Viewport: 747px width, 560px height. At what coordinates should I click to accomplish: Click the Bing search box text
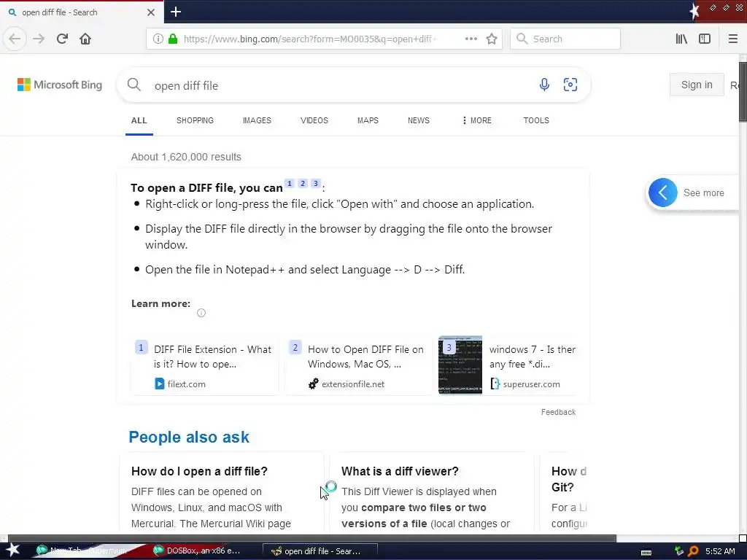[x=186, y=86]
